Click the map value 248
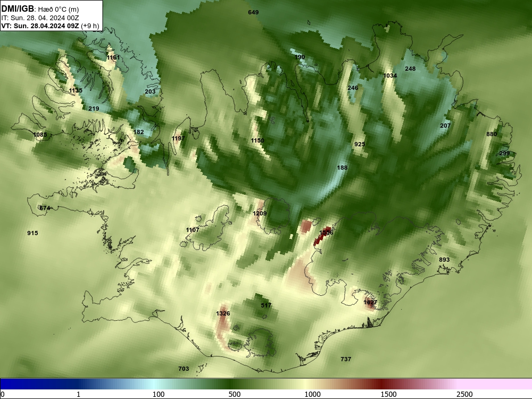This screenshot has width=532, height=399. (410, 69)
